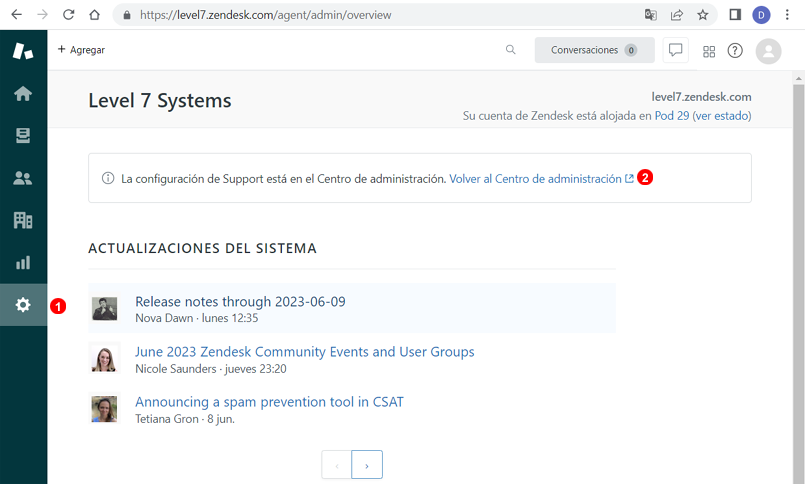Click the browser forward arrow
Screen dimensions: 805x484
point(43,15)
